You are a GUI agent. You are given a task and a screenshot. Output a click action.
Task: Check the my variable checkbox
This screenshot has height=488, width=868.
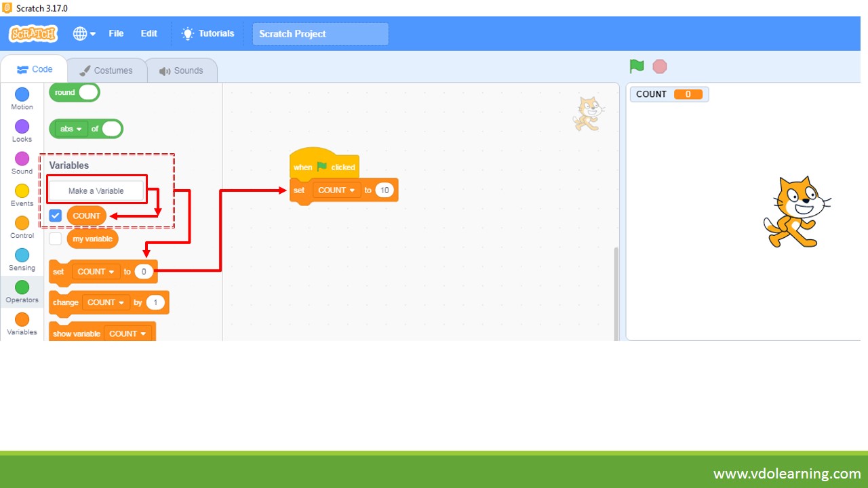(x=56, y=239)
